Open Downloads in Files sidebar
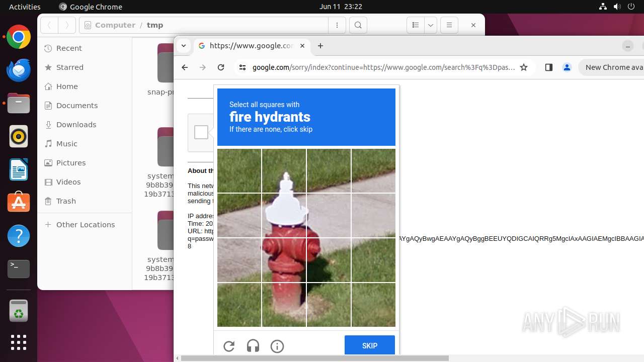This screenshot has height=362, width=644. [85, 125]
